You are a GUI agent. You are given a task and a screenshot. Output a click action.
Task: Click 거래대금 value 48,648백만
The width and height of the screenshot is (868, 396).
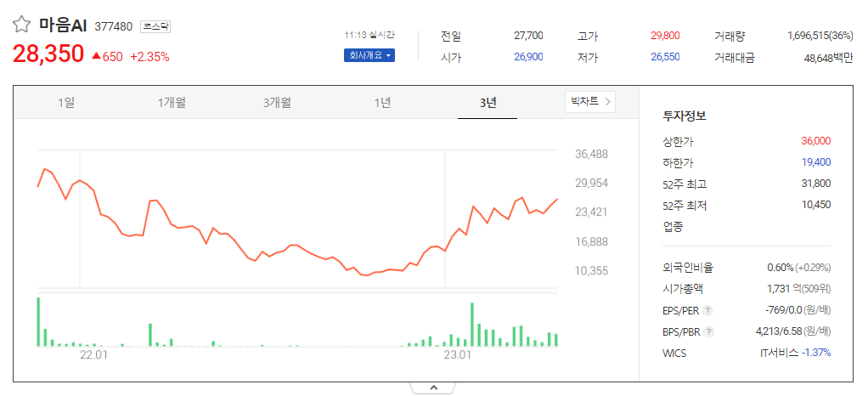click(828, 58)
